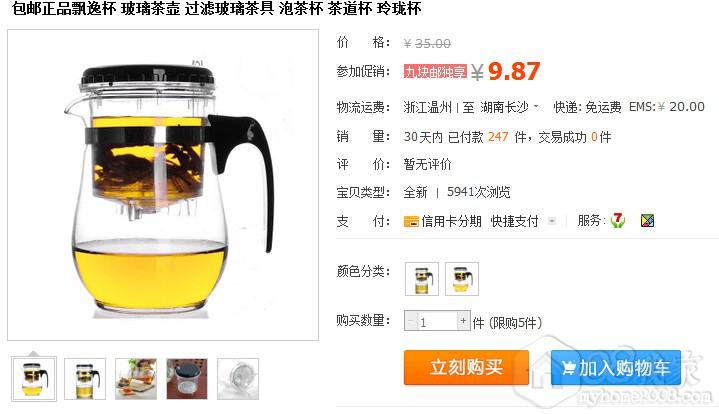This screenshot has height=414, width=719.
Task: Click the shopping cart icon on blue button
Action: 569,368
